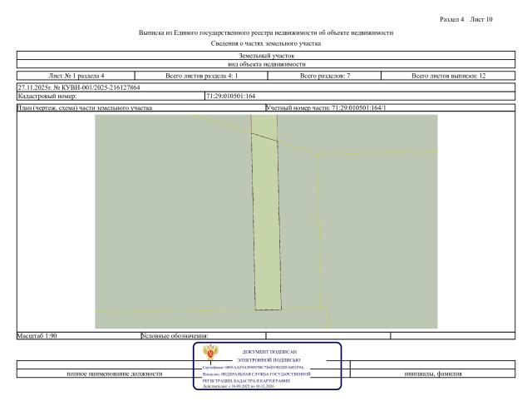This screenshot has height=411, width=532.
Task: Click the 'Раздел 4' page header text
Action: coord(451,19)
